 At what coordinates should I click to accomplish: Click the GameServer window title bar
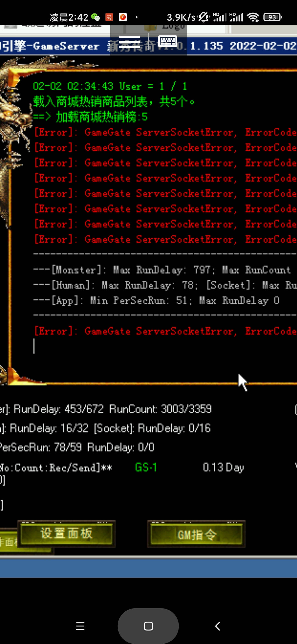[148, 46]
